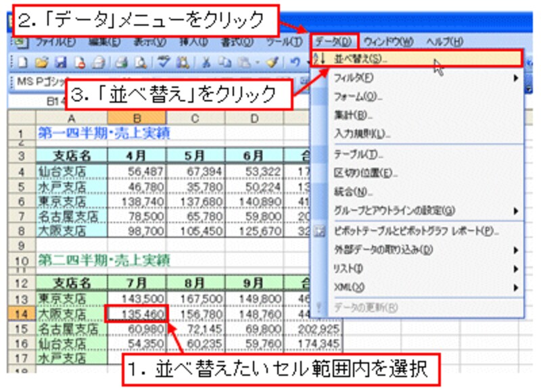Viewport: 541px width, 392px height.
Task: Choose 並べ替え(S) from Data menu
Action: pos(417,59)
